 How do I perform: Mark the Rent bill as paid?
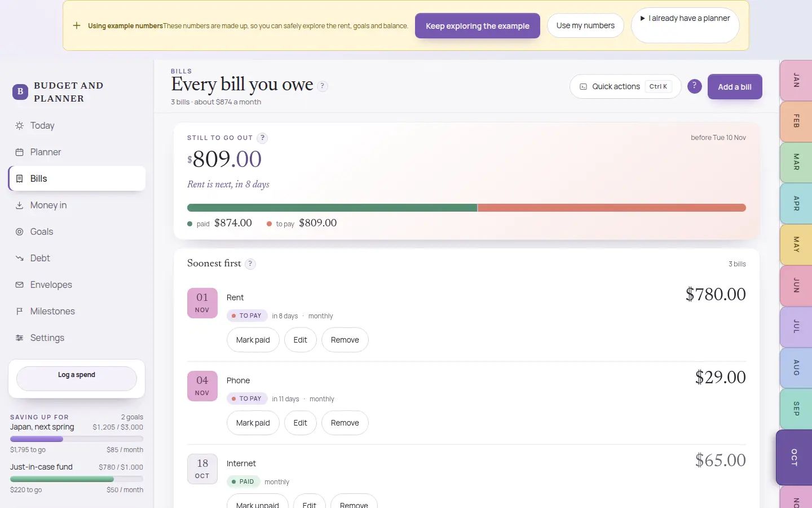(253, 340)
